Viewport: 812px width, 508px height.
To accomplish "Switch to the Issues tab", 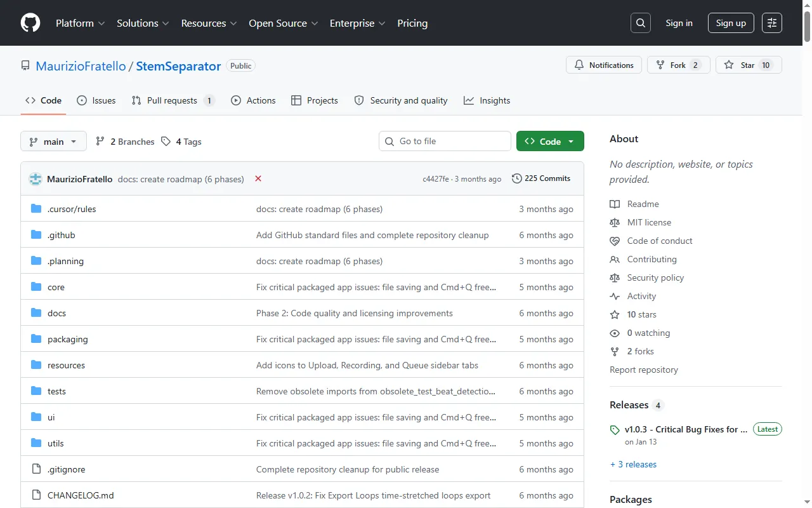I will pos(96,100).
